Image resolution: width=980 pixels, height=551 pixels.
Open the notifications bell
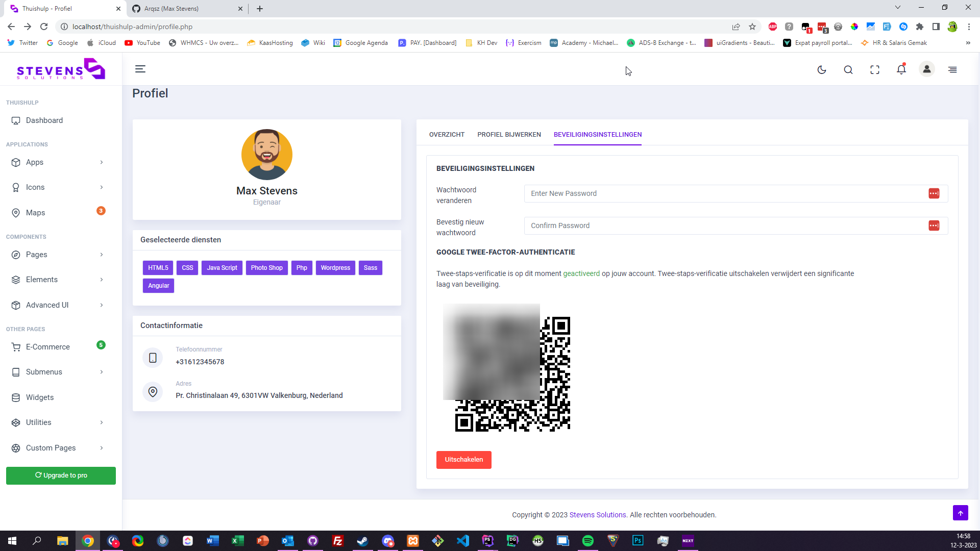901,69
